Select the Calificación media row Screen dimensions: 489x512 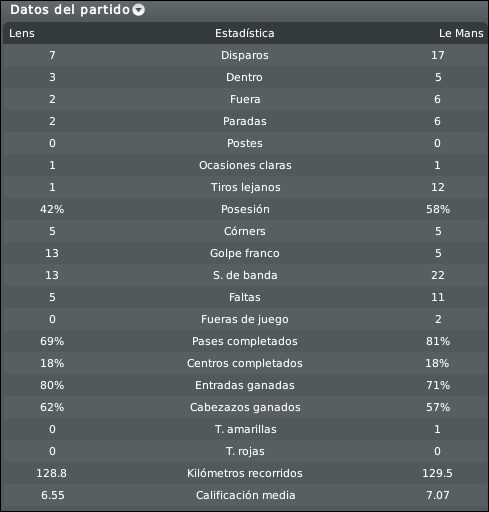(x=245, y=495)
